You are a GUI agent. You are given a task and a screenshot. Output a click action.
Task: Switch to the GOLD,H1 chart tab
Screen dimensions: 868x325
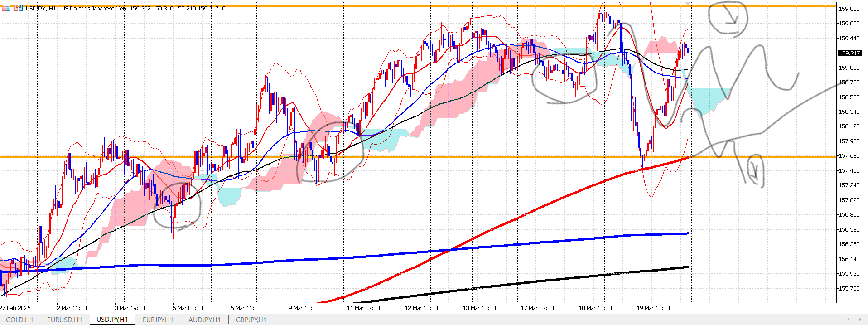[x=19, y=320]
